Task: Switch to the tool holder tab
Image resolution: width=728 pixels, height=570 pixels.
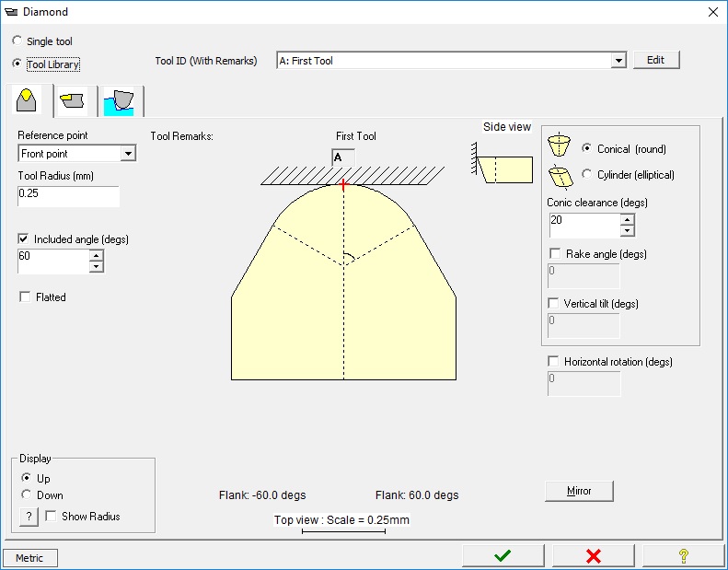Action: 73,100
